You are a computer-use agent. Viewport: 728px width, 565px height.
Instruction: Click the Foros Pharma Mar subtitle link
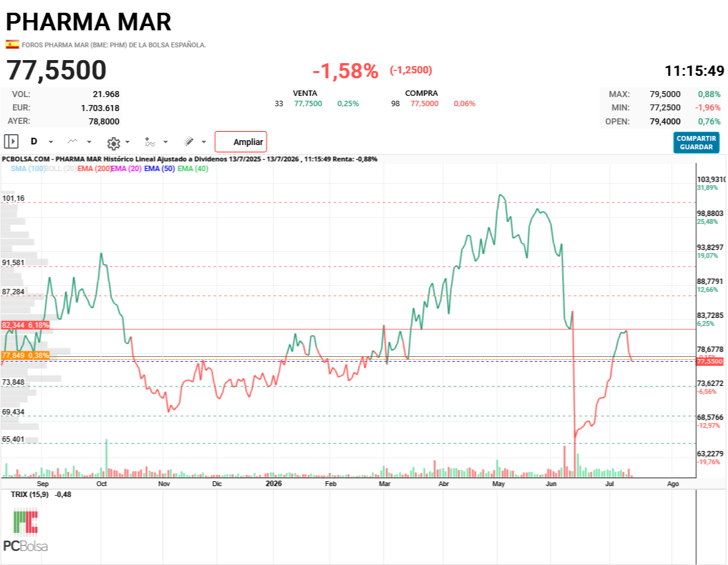(x=113, y=45)
